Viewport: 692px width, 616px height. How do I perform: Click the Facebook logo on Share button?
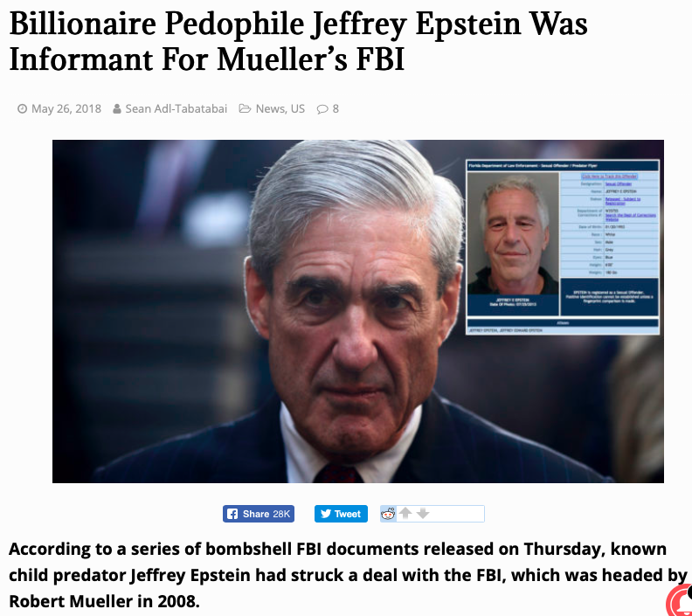[x=232, y=514]
